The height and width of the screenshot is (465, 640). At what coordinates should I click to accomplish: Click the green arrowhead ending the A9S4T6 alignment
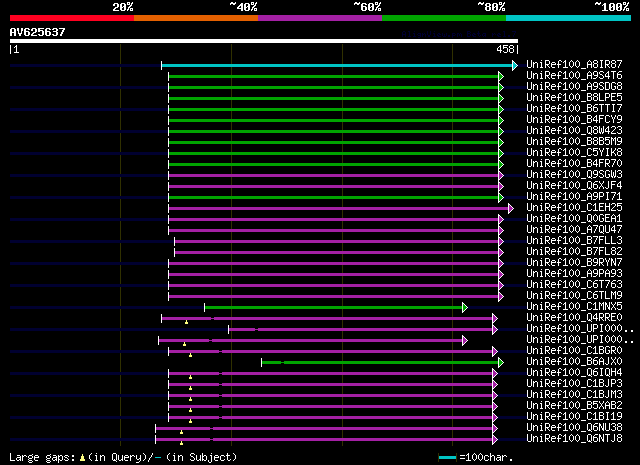(x=501, y=76)
